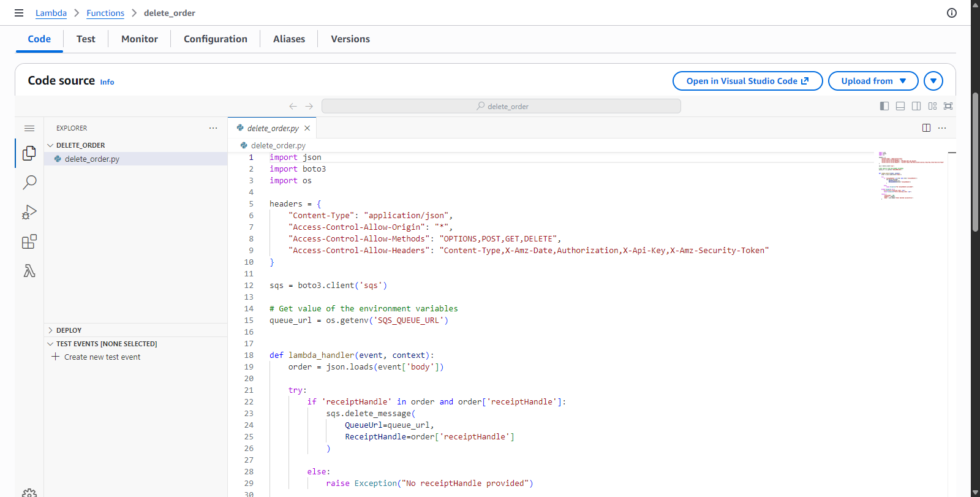
Task: Click the page scrollbar down arrow
Action: (975, 492)
